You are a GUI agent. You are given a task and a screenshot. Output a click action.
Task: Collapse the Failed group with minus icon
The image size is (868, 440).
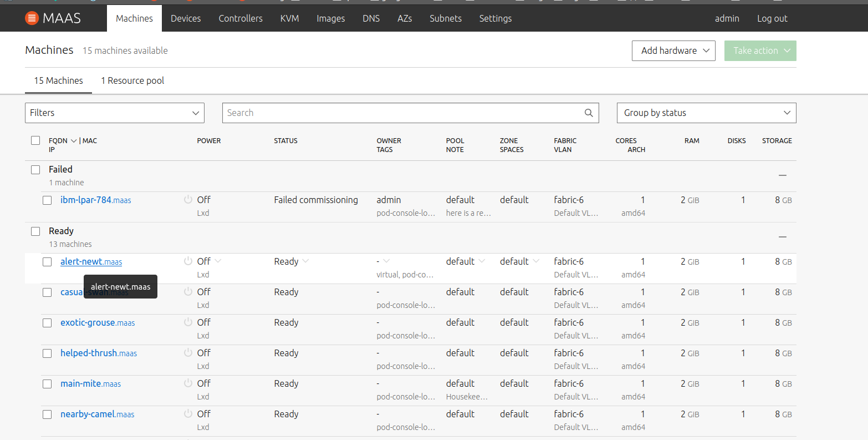[x=782, y=175]
